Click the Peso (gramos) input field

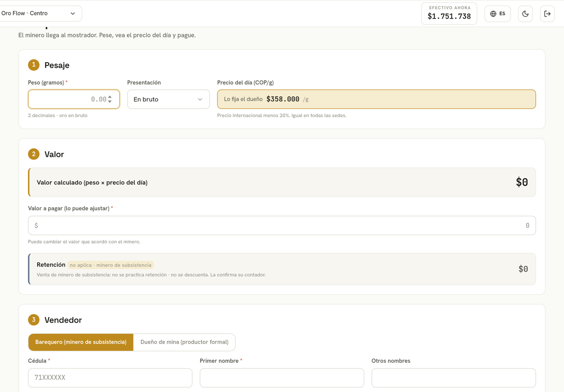[x=74, y=99]
